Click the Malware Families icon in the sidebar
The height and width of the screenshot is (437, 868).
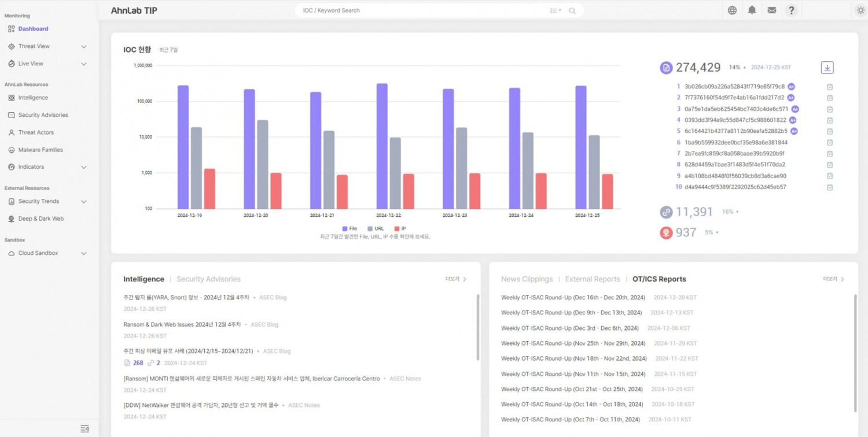(x=12, y=150)
